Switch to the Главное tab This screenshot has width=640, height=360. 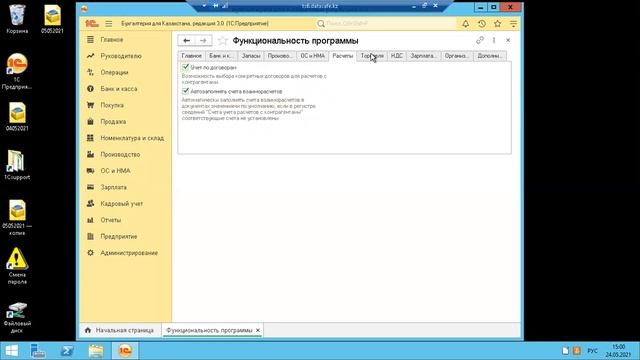pyautogui.click(x=191, y=56)
